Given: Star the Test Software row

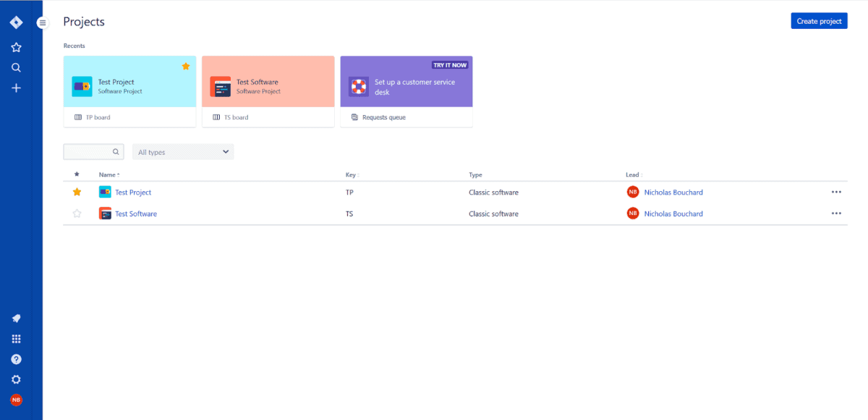Looking at the screenshot, I should [77, 213].
